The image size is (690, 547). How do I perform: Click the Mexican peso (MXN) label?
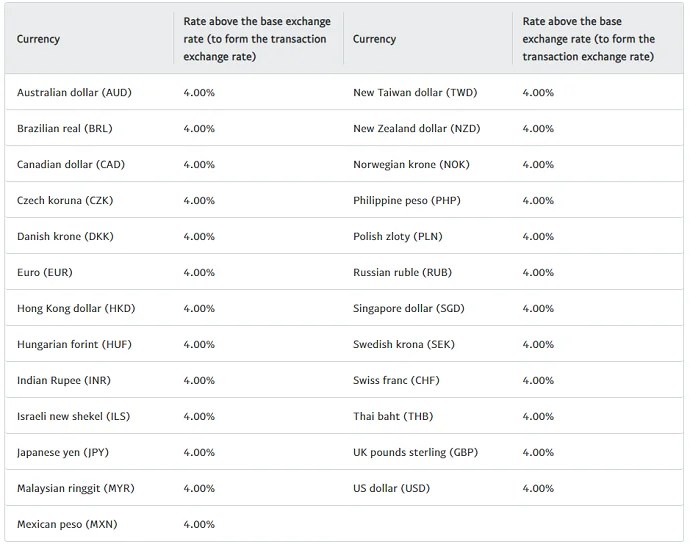click(x=66, y=525)
